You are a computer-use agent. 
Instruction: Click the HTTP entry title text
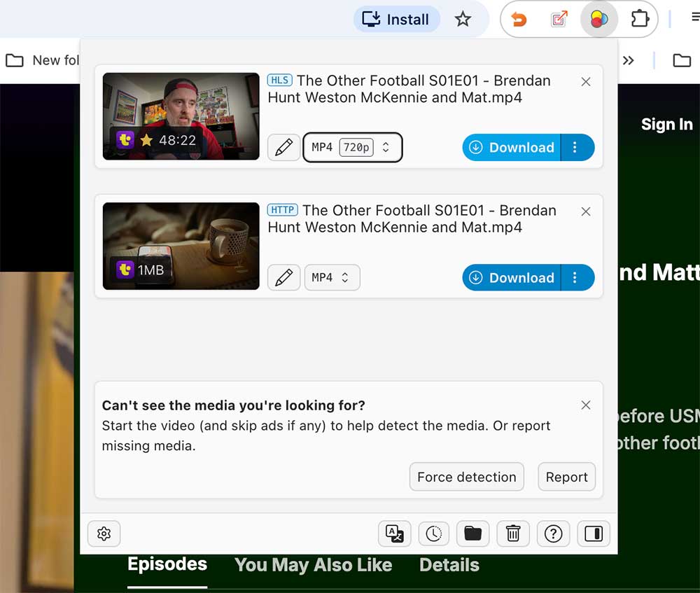412,219
